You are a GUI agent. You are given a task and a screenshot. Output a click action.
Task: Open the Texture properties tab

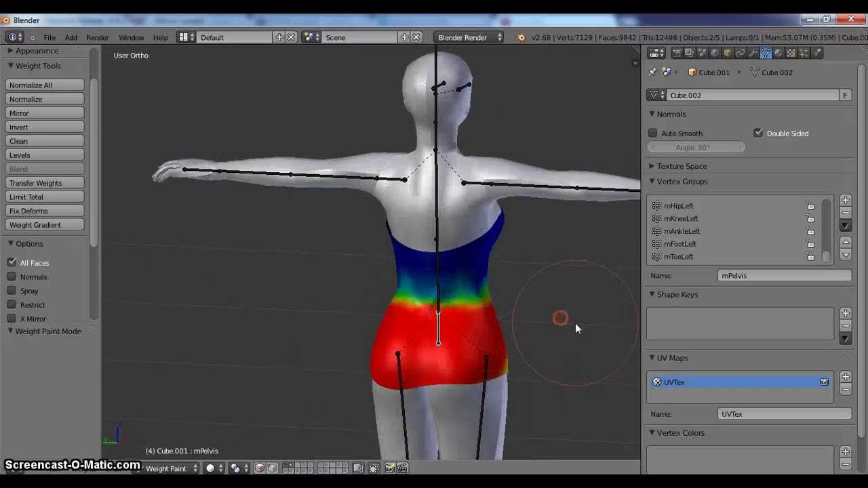pyautogui.click(x=791, y=53)
